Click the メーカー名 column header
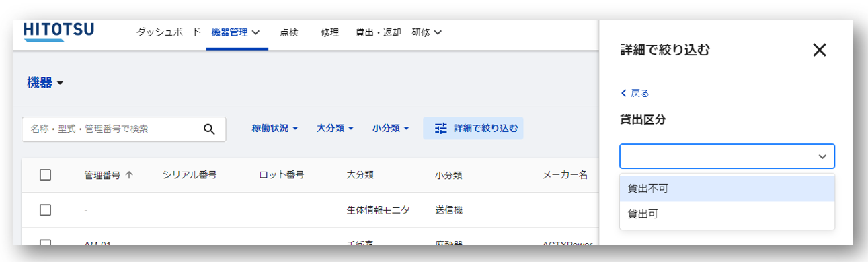 [565, 175]
